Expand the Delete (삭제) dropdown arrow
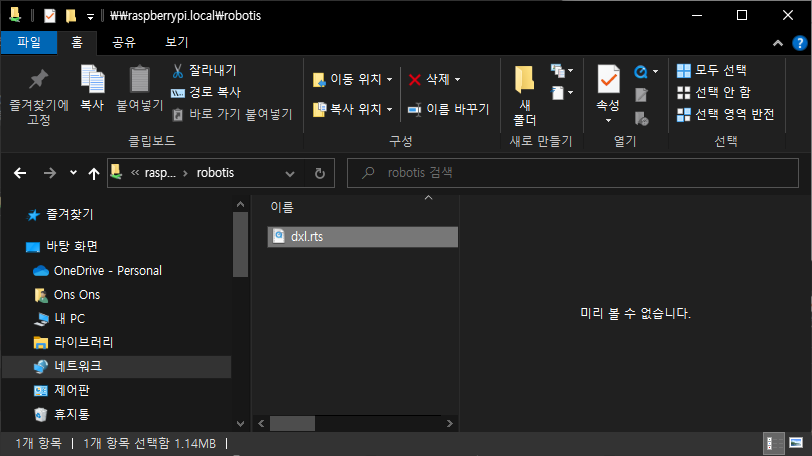The width and height of the screenshot is (812, 456). coord(458,79)
